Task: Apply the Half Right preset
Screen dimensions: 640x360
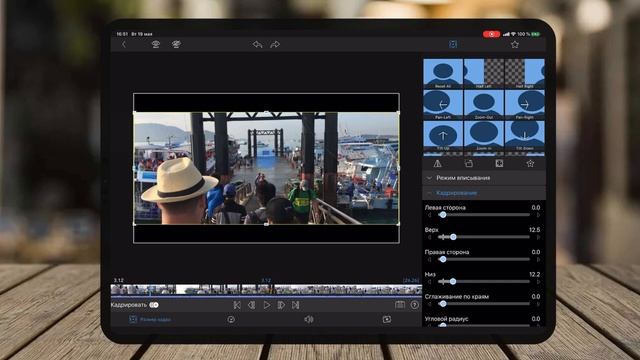Action: 524,73
